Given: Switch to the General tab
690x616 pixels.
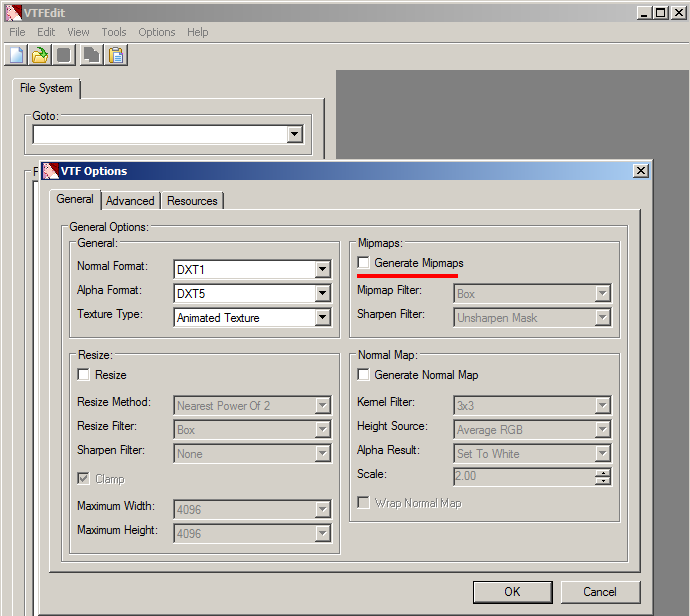Looking at the screenshot, I should (x=75, y=199).
